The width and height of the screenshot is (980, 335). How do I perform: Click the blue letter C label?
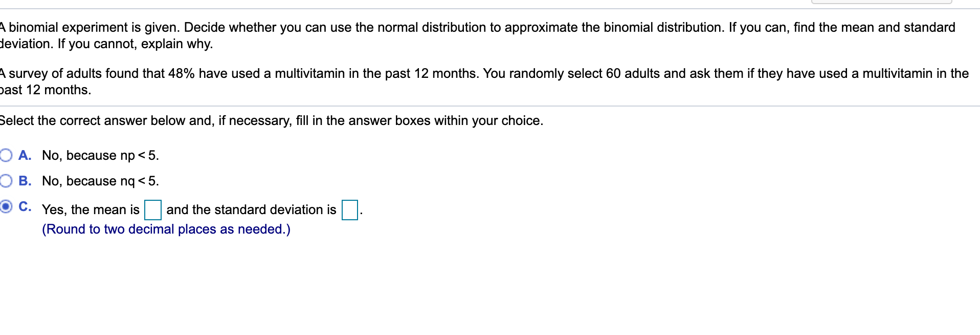click(x=25, y=206)
